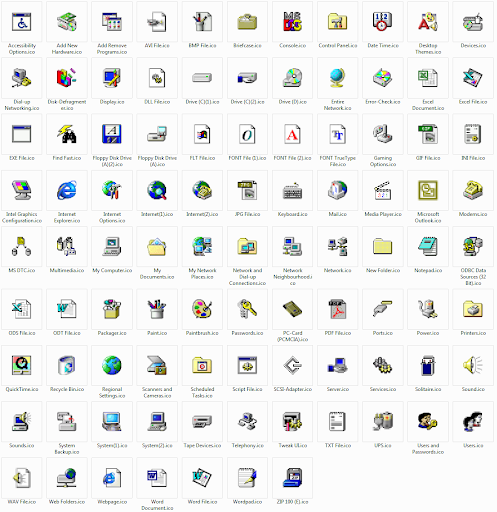Viewport: 497px width, 512px height.
Task: Open the Entire Network.ico globe icon
Action: tap(337, 78)
